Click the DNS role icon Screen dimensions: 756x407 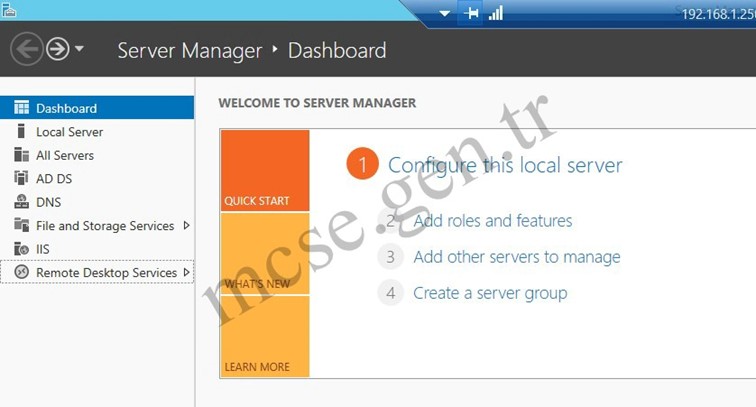click(x=21, y=202)
